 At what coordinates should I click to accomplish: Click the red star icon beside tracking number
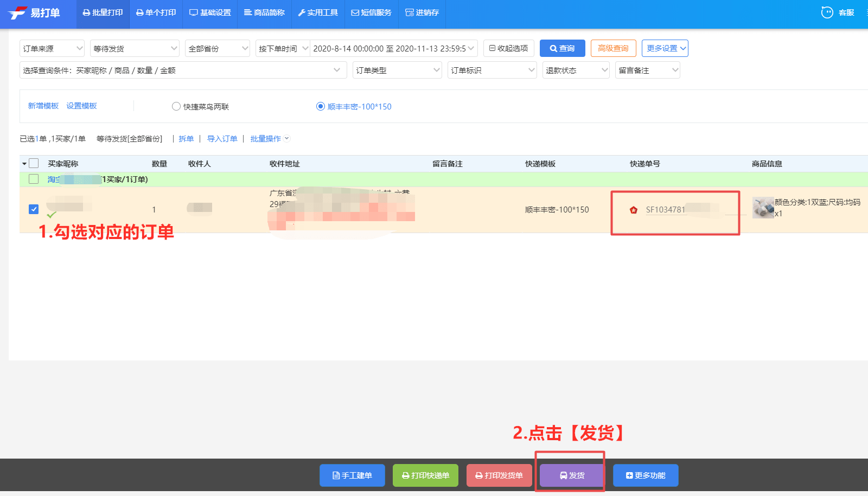(633, 210)
